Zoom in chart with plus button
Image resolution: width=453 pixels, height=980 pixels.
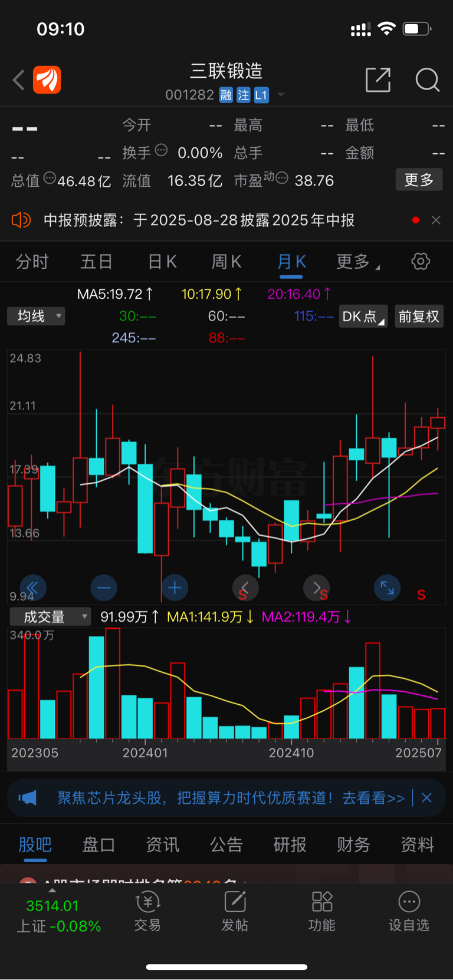coord(175,588)
